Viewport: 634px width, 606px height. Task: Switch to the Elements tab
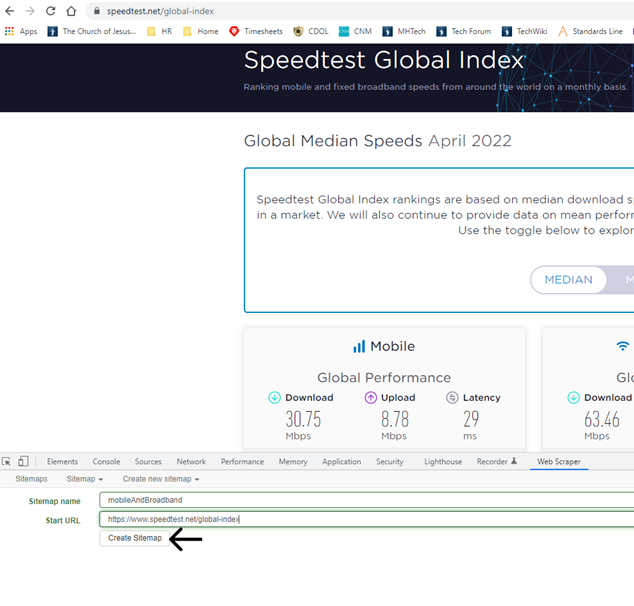pyautogui.click(x=62, y=462)
